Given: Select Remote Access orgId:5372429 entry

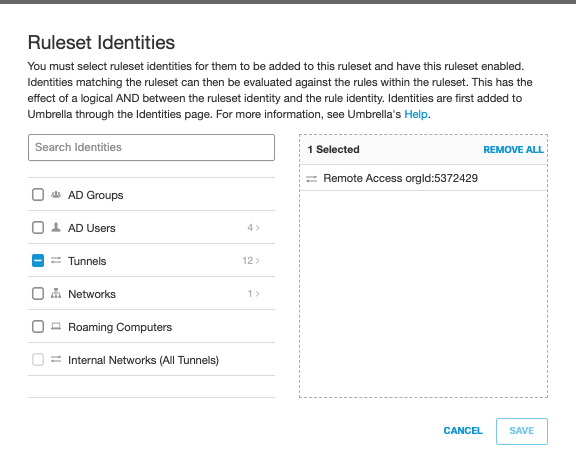Looking at the screenshot, I should (x=423, y=178).
